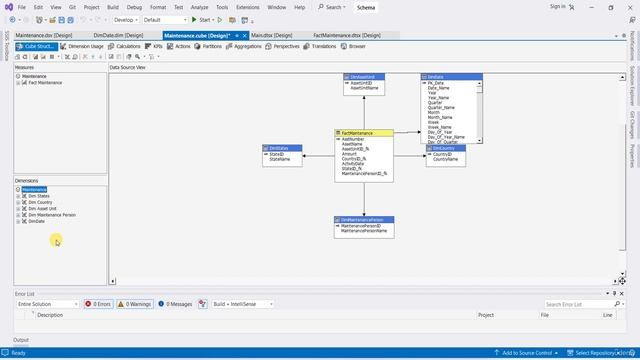This screenshot has height=360, width=640.
Task: Open the Aggregations tab
Action: point(244,47)
